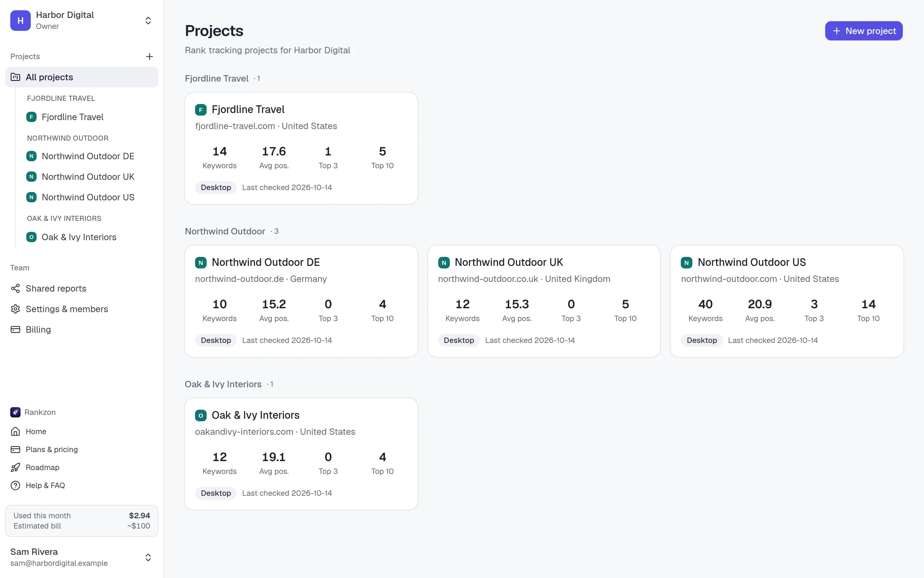Click the New project button
The height and width of the screenshot is (578, 924).
pos(864,31)
